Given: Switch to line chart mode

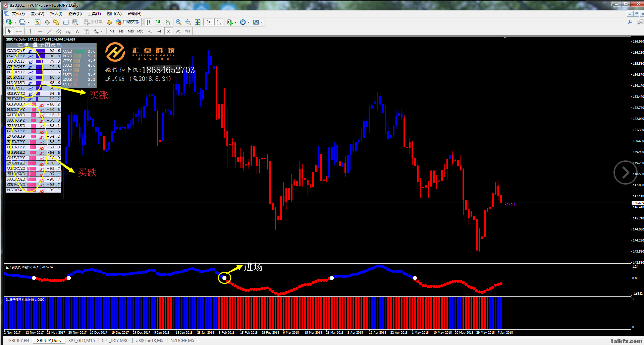Looking at the screenshot, I should [168, 22].
